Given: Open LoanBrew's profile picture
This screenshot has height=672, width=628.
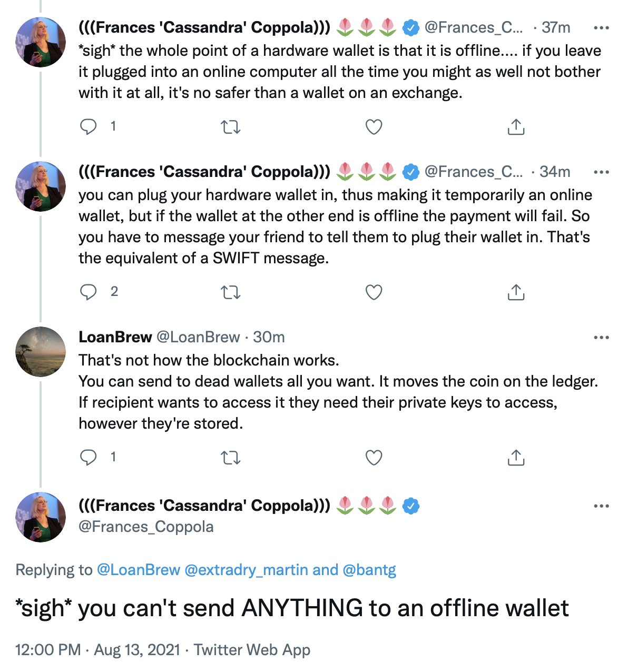Looking at the screenshot, I should click(x=41, y=351).
